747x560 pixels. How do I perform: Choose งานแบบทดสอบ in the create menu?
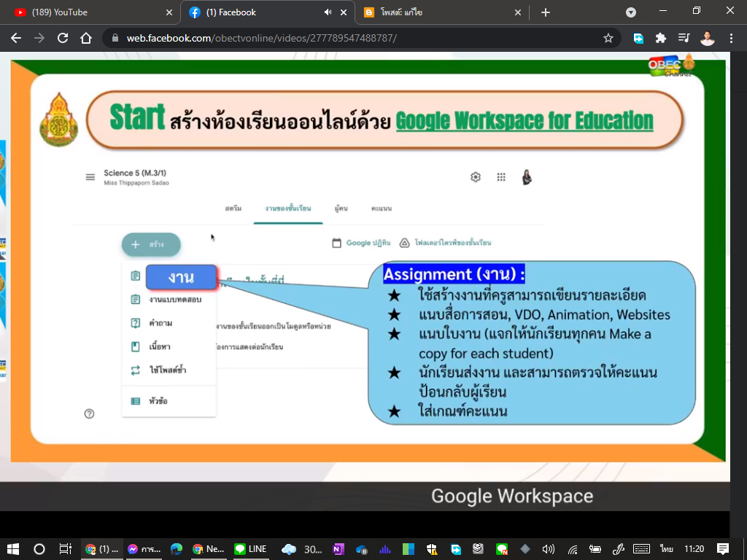click(x=169, y=300)
